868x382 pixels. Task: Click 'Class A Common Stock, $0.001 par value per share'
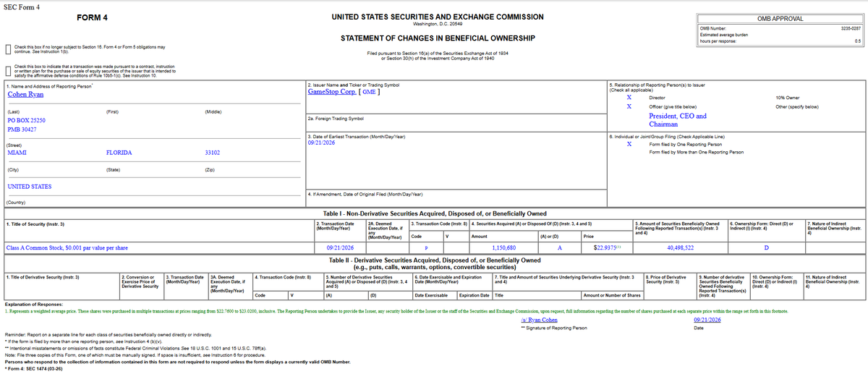[67, 248]
